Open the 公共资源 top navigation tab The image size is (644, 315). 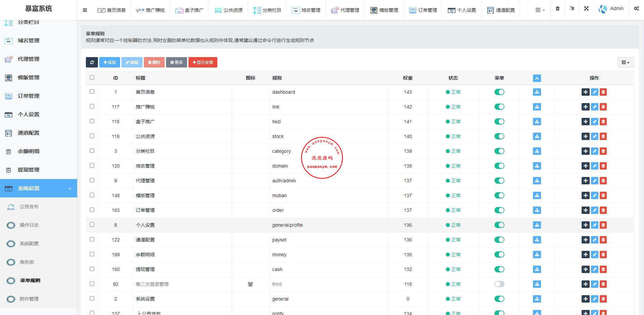(228, 10)
